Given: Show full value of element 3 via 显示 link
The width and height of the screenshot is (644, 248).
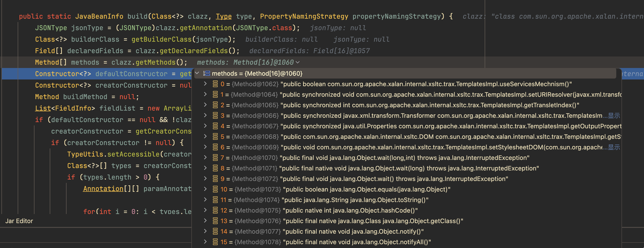Looking at the screenshot, I should tap(614, 116).
